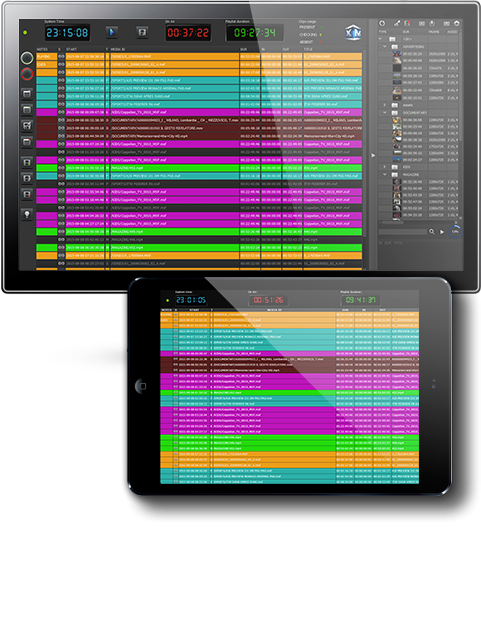This screenshot has height=639, width=481.
Task: Click the NOTES column header
Action: 42,49
